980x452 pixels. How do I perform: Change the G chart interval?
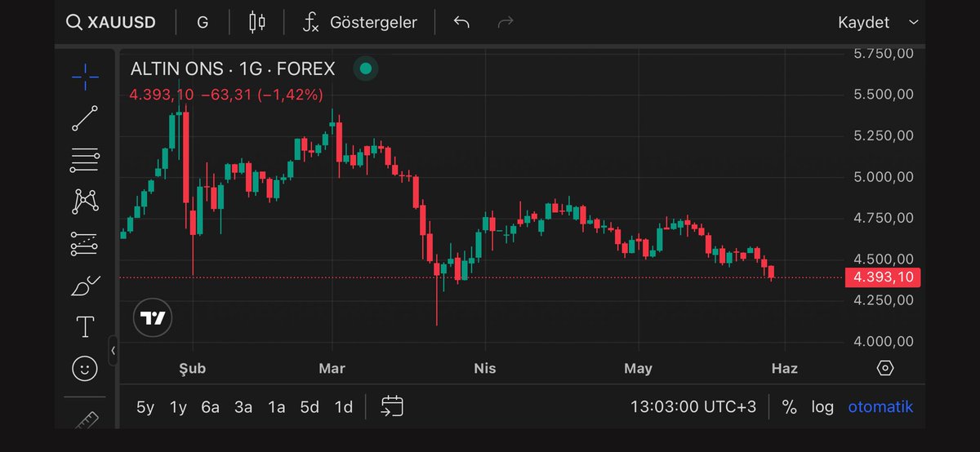pos(203,22)
